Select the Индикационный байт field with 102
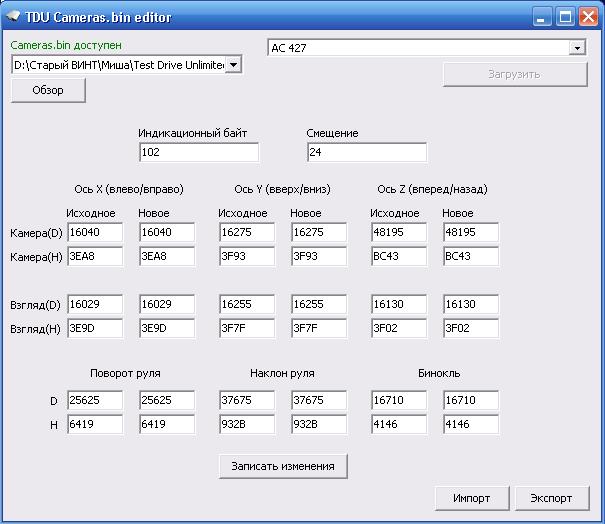605x524 pixels. pyautogui.click(x=199, y=153)
